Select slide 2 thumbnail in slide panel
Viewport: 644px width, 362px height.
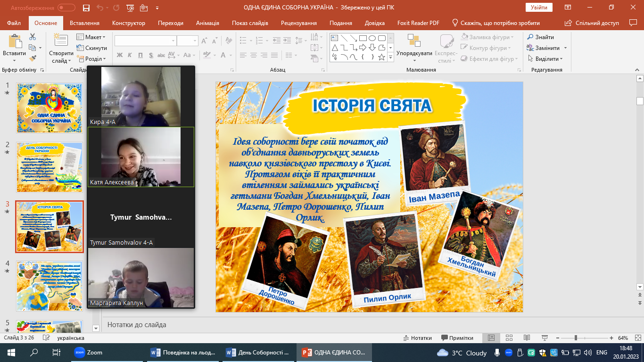[50, 167]
